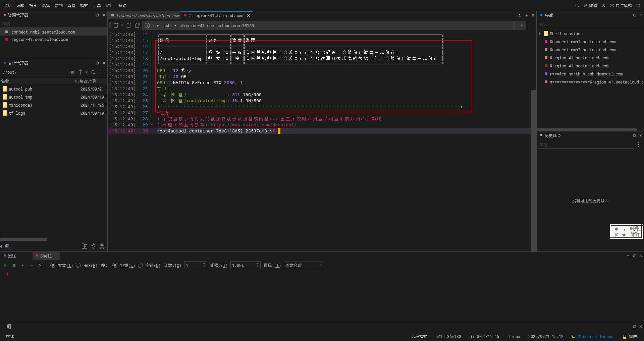Open the WindTerm Issues link
Image resolution: width=644 pixels, height=341 pixels.
pyautogui.click(x=595, y=336)
